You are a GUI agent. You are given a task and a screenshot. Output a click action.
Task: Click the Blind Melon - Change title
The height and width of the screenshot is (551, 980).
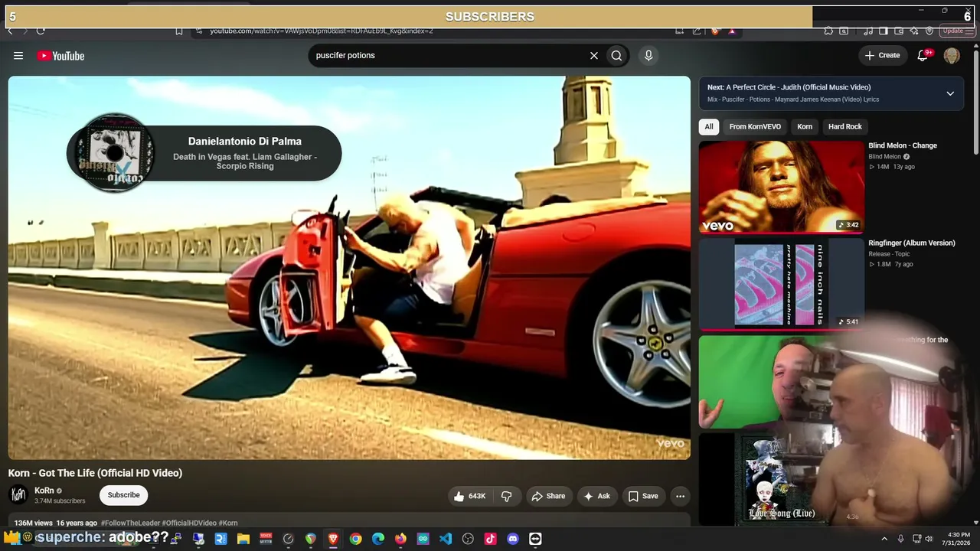[x=903, y=145]
